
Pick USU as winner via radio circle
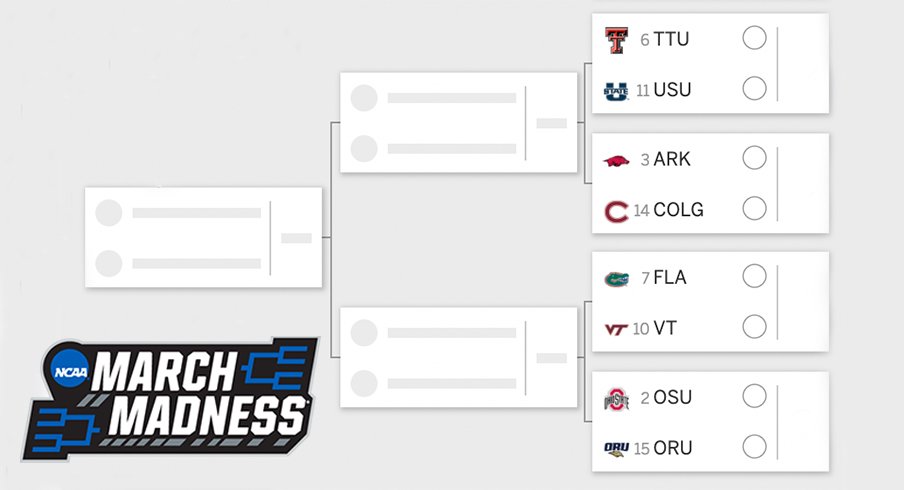point(754,89)
